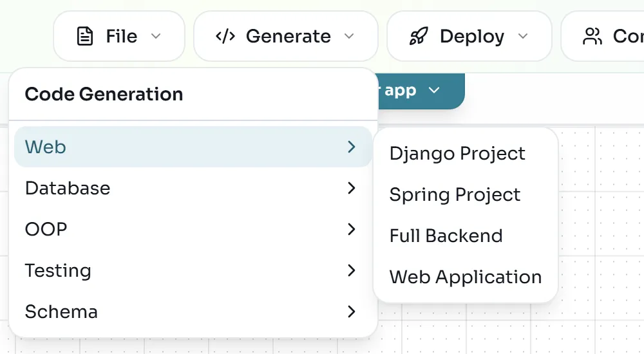Image resolution: width=644 pixels, height=354 pixels.
Task: Click the users community icon
Action: click(592, 36)
